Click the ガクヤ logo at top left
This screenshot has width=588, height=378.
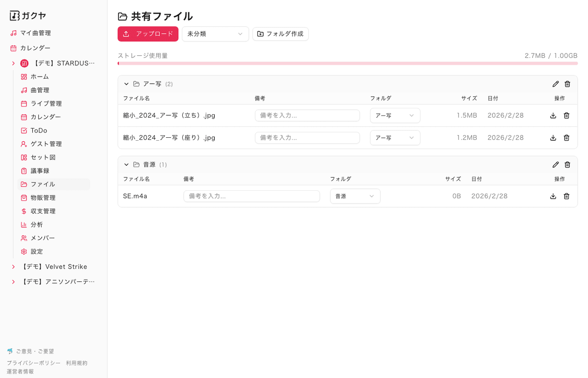click(x=27, y=15)
